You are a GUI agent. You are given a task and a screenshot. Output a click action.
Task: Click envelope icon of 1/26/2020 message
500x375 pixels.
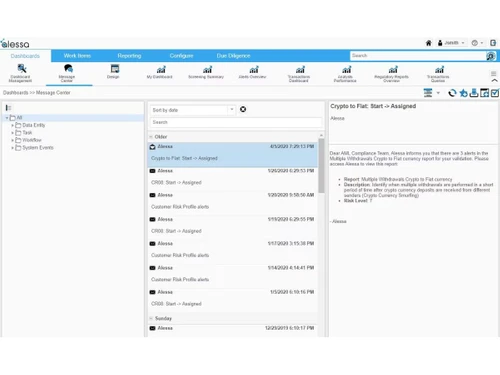[152, 171]
